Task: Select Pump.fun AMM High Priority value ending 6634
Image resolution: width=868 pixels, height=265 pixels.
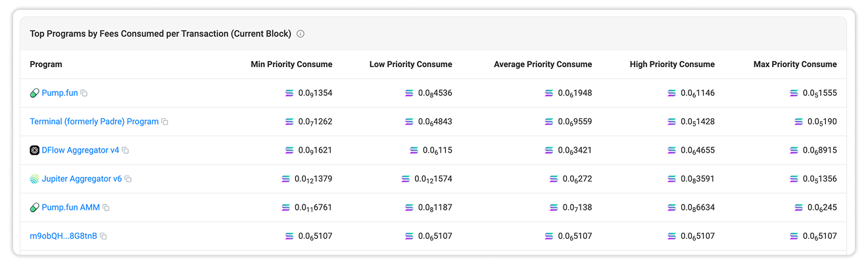Action: click(698, 208)
